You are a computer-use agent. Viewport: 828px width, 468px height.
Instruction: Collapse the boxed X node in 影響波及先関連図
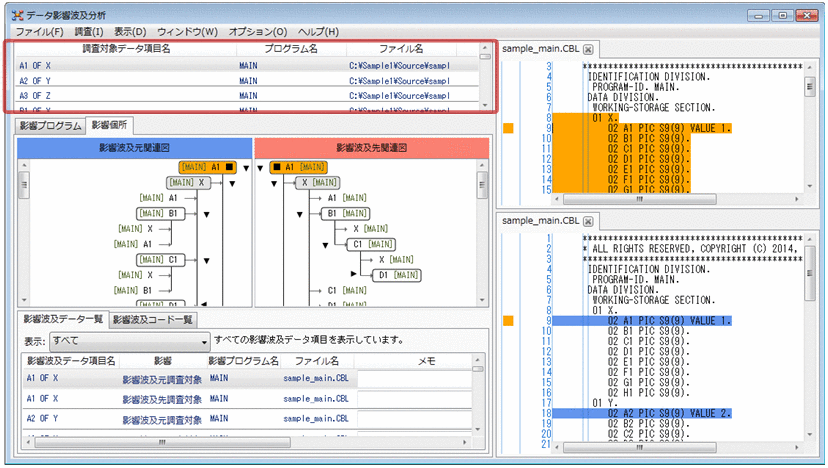pyautogui.click(x=274, y=183)
